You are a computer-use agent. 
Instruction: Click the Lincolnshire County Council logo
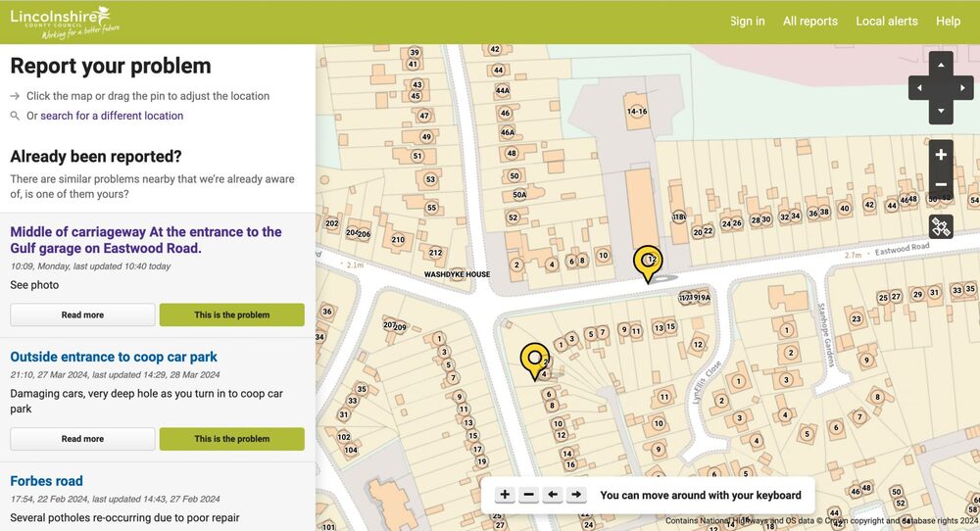[65, 22]
